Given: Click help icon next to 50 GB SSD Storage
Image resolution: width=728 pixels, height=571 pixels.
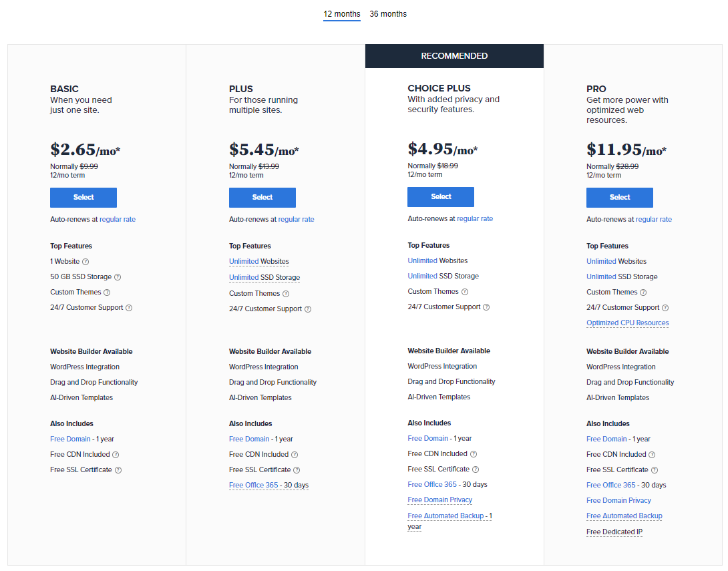Looking at the screenshot, I should pyautogui.click(x=118, y=277).
